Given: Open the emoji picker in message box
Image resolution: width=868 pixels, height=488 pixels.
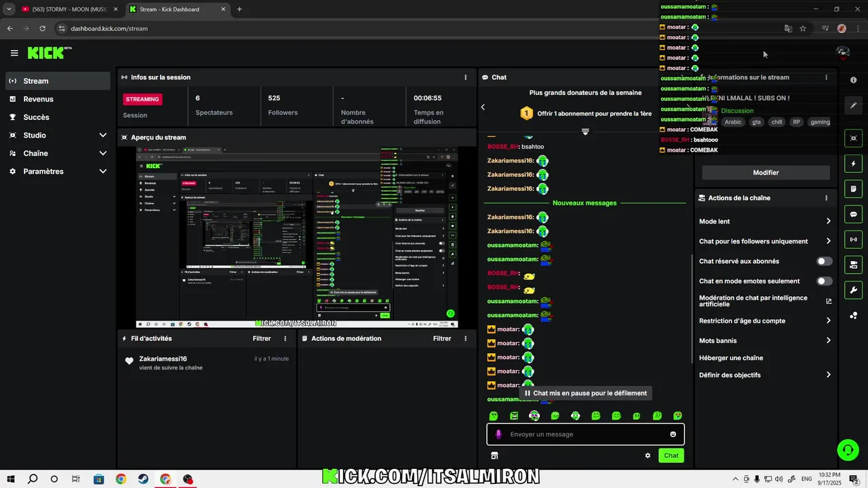Looking at the screenshot, I should coord(673,434).
